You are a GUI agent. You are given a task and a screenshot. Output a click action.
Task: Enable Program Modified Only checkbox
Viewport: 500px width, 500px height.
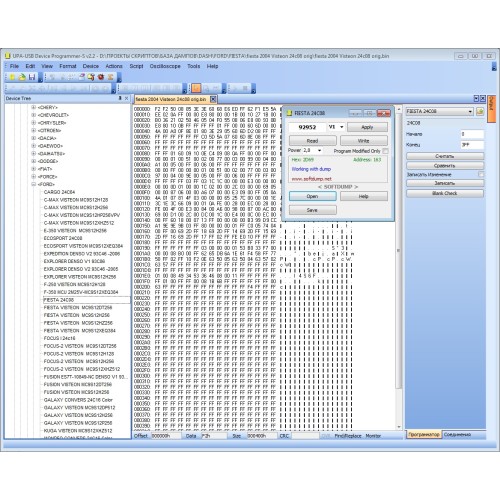pos(386,151)
